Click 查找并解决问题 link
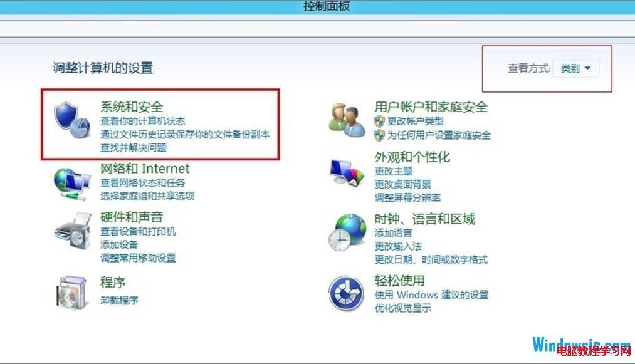The height and width of the screenshot is (364, 635). point(134,148)
